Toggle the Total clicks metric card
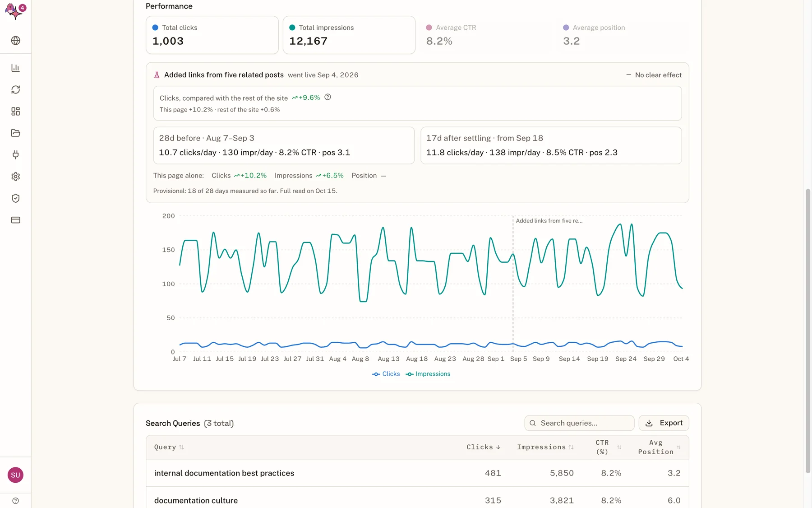 [212, 35]
